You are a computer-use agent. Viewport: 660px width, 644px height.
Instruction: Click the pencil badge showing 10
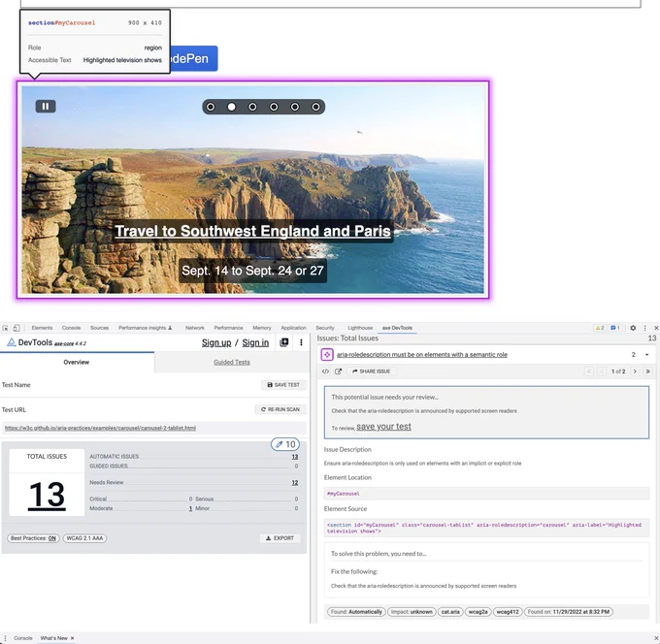pyautogui.click(x=285, y=444)
